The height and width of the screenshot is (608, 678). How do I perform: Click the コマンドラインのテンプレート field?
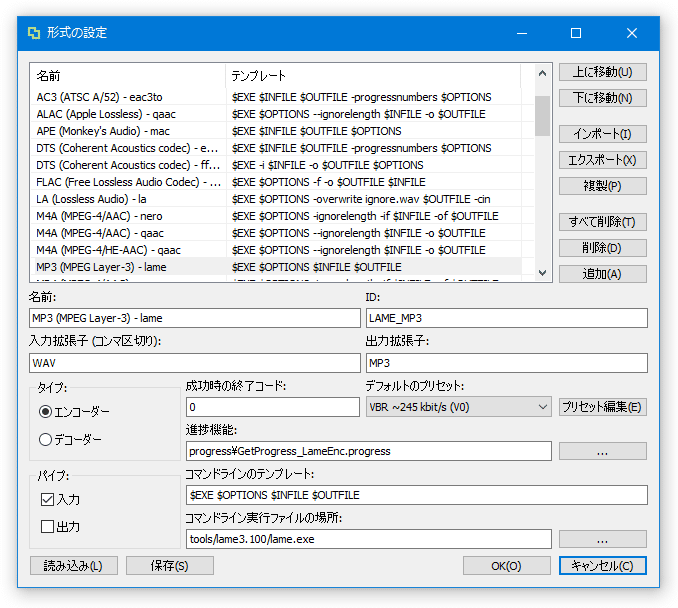[416, 495]
